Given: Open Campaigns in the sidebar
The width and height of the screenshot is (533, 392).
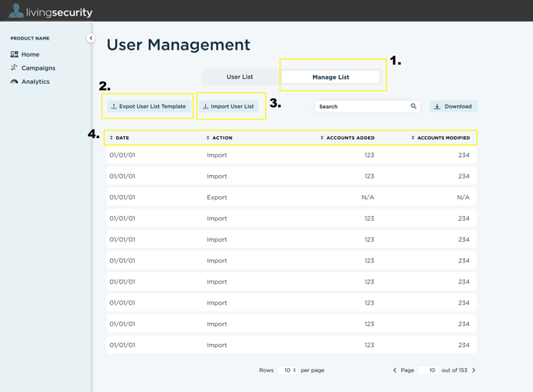Looking at the screenshot, I should pos(33,68).
